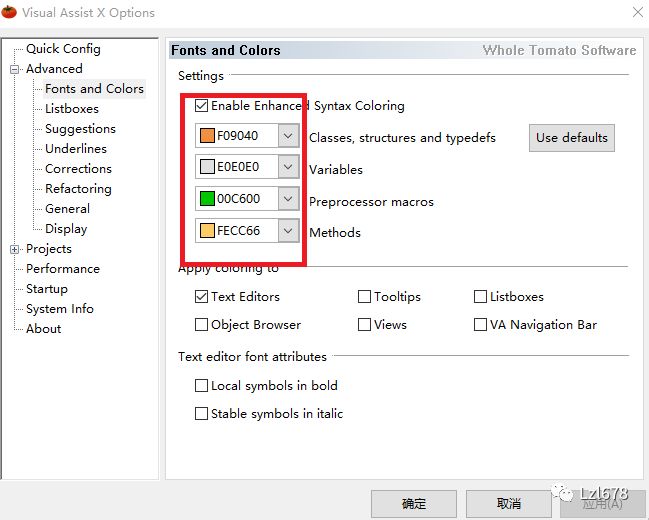Collapse the Advanced tree node
Viewport: 649px width, 520px height.
tap(14, 69)
